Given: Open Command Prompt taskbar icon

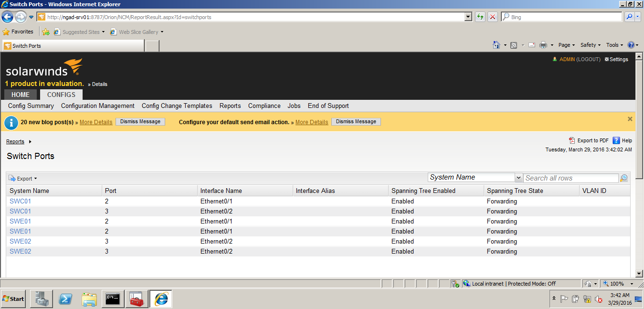Looking at the screenshot, I should tap(113, 299).
